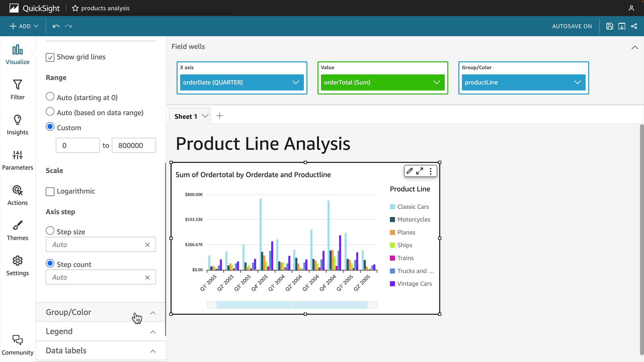The height and width of the screenshot is (362, 644).
Task: Select the Step size radio option
Action: click(50, 231)
